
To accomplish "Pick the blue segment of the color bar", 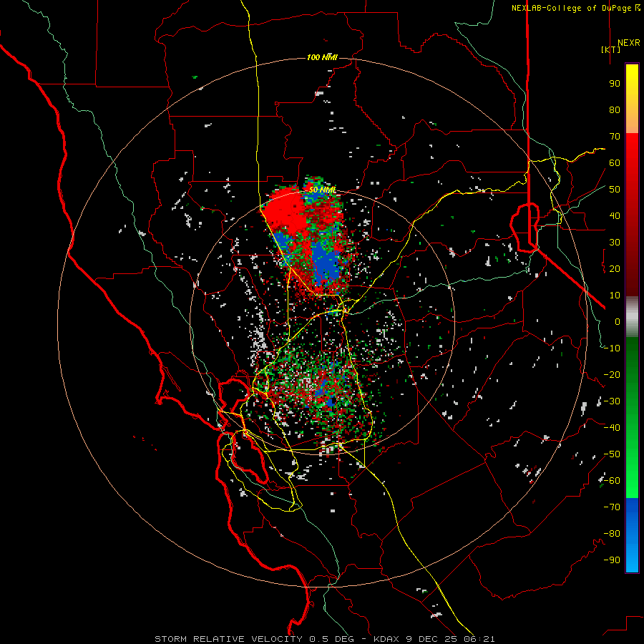I will pyautogui.click(x=632, y=535).
